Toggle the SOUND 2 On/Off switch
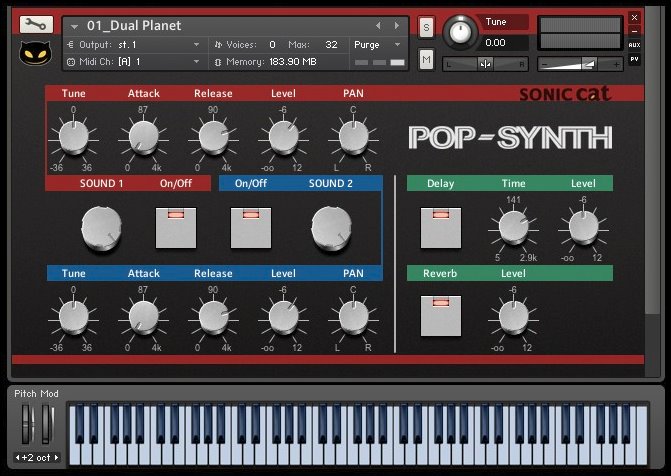The image size is (671, 476). 251,228
